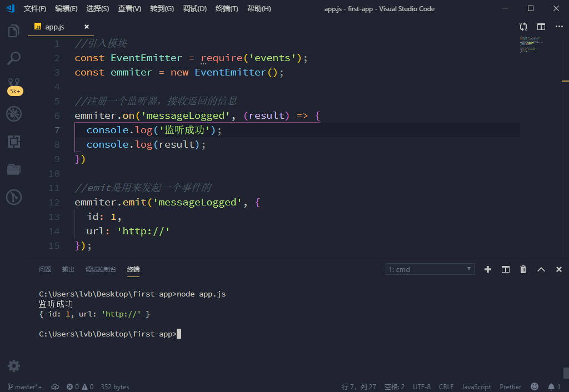Click the cloud publish sync icon
This screenshot has width=569, height=392.
(x=55, y=387)
